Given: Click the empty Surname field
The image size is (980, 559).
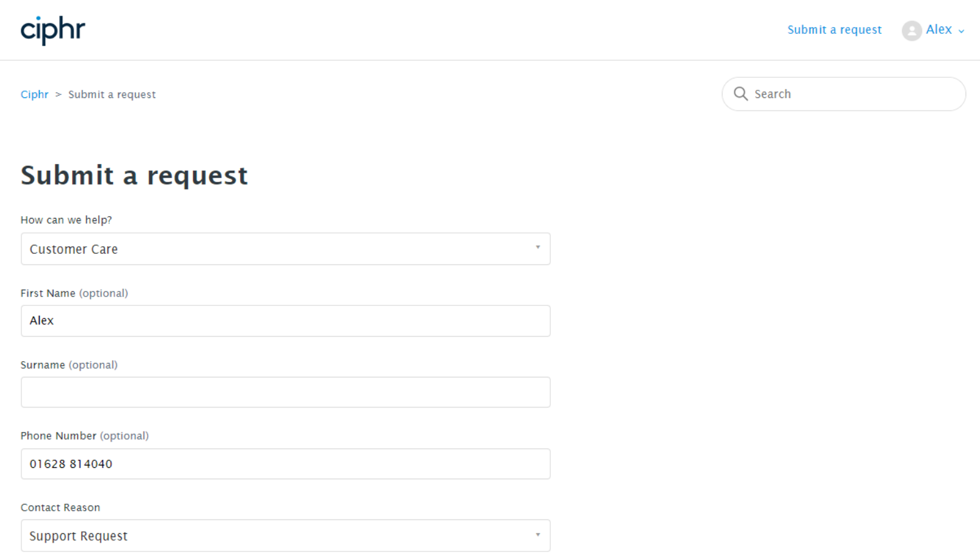Looking at the screenshot, I should 285,392.
